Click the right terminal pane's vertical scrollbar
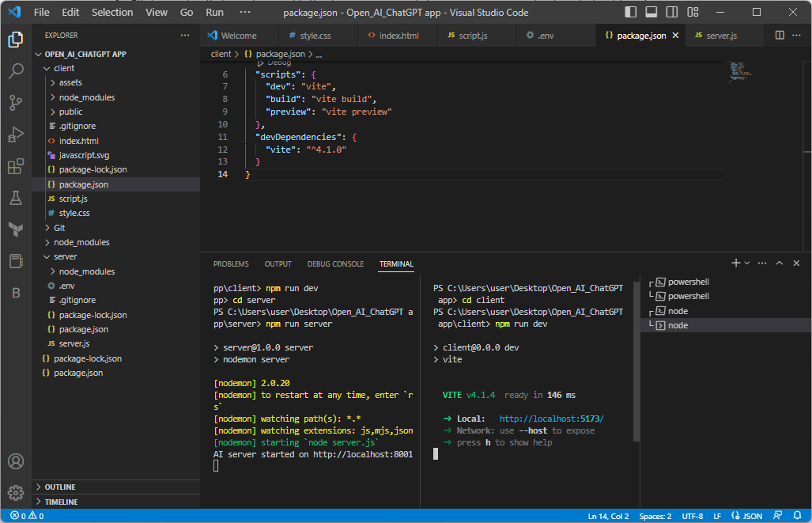812x523 pixels. [x=636, y=362]
